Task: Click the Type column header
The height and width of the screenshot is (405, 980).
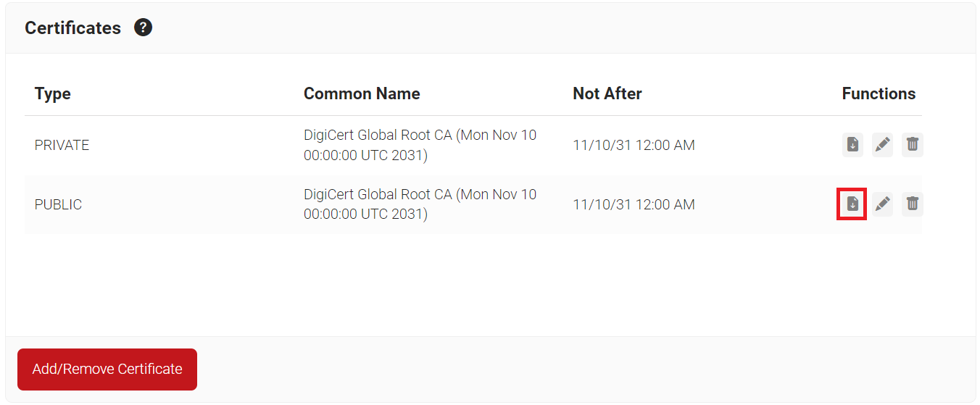Action: pos(53,94)
